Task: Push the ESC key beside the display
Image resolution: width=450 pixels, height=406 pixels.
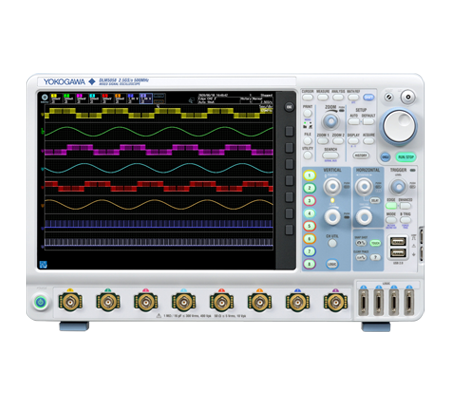Action: point(289,107)
